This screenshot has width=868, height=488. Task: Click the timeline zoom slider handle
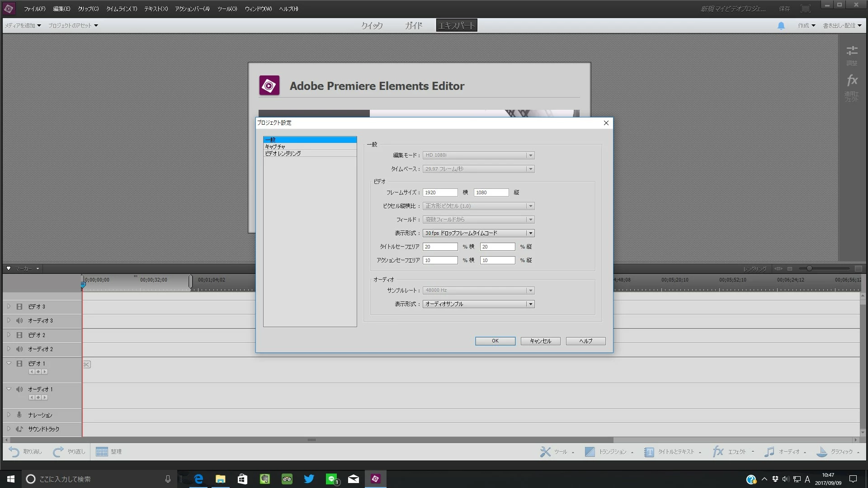(x=809, y=268)
